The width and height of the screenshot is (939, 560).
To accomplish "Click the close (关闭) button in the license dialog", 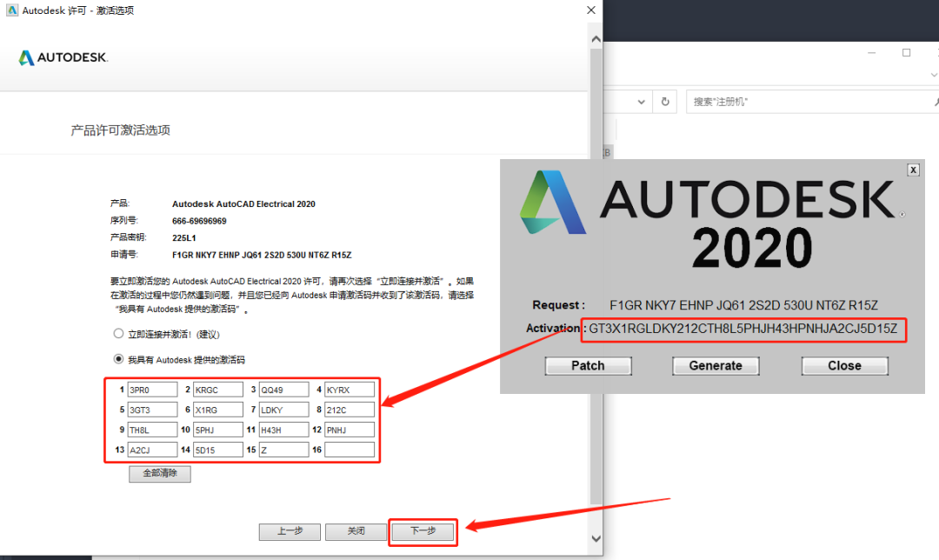I will click(x=356, y=531).
